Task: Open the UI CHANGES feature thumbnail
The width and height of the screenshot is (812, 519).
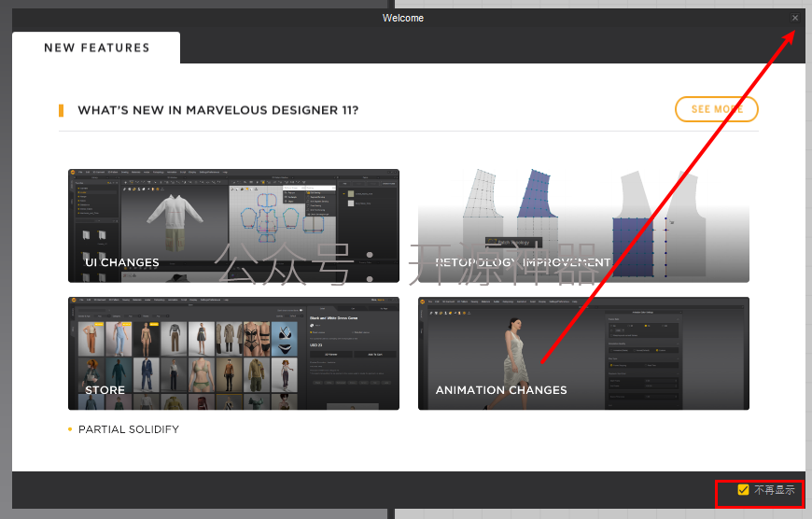Action: point(233,226)
